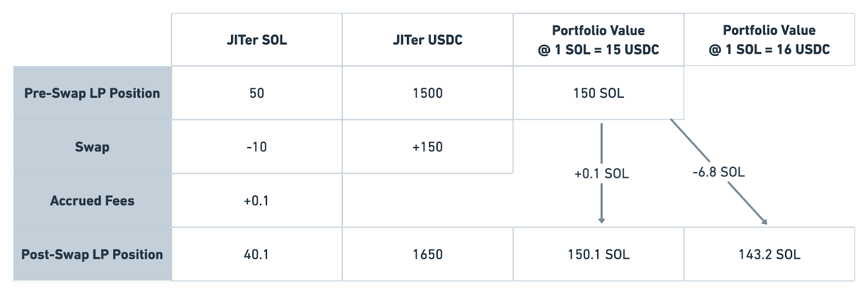This screenshot has width=868, height=294.
Task: Select the cell with value 1500
Action: tap(427, 93)
